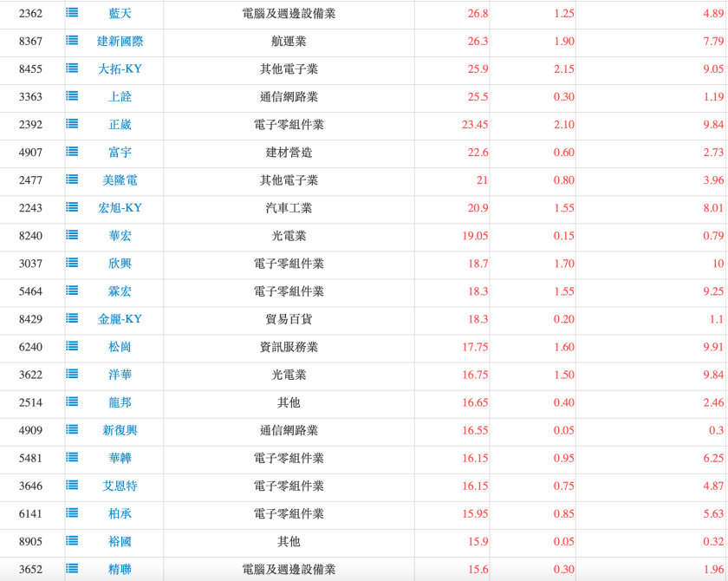728x581 pixels.
Task: Click the detail list icon beside 建新國際
Action: pos(73,42)
